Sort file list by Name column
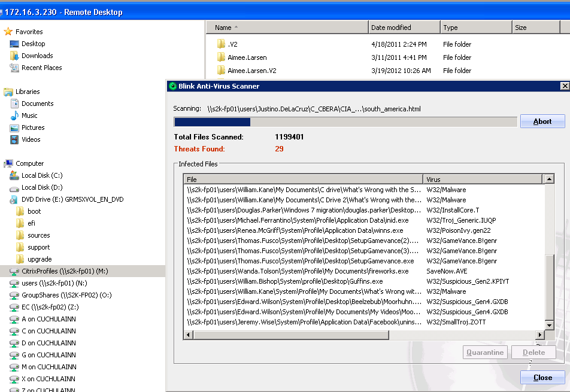This screenshot has height=392, width=570. [x=287, y=28]
